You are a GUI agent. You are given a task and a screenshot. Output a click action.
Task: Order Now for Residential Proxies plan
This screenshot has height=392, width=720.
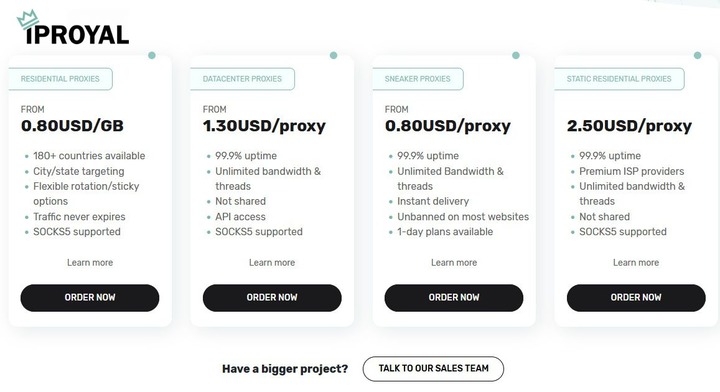90,297
